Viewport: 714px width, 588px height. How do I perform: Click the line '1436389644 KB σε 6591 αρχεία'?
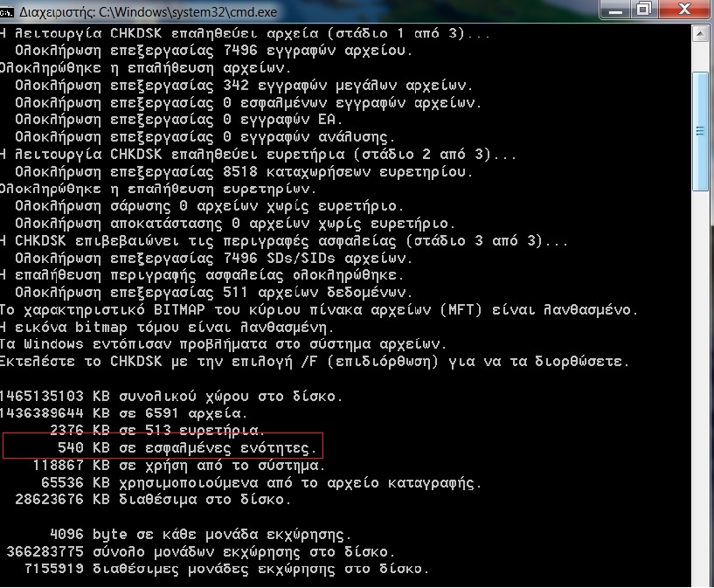(123, 413)
